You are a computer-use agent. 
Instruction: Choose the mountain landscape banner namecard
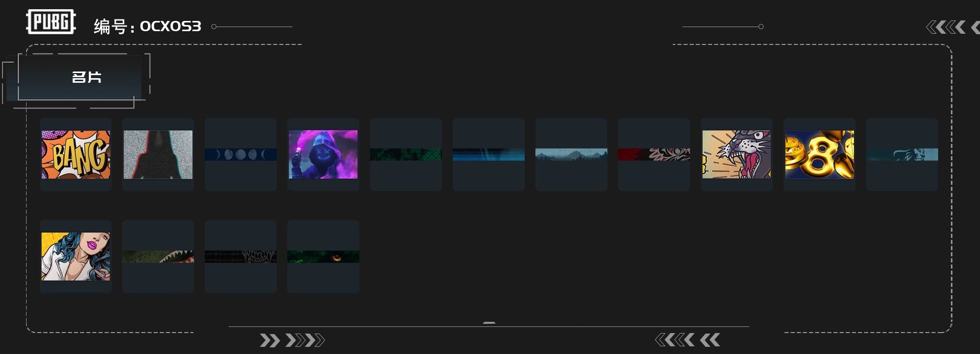click(x=571, y=154)
